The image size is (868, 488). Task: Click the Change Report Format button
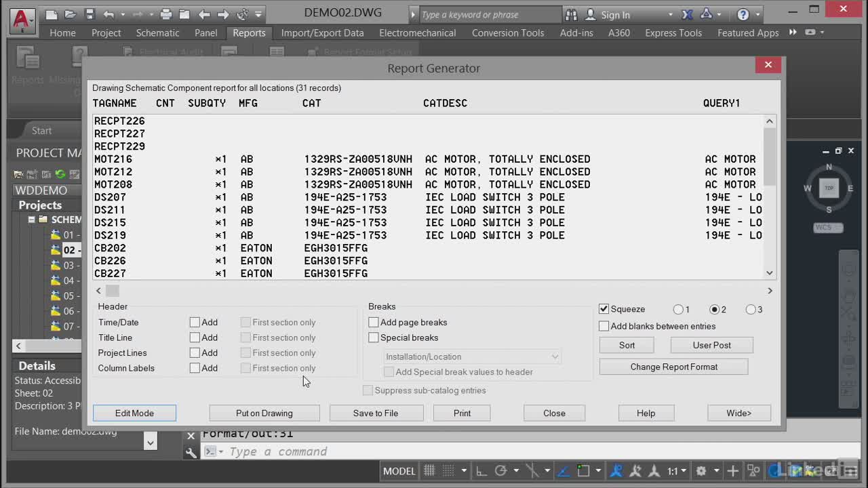(x=674, y=367)
